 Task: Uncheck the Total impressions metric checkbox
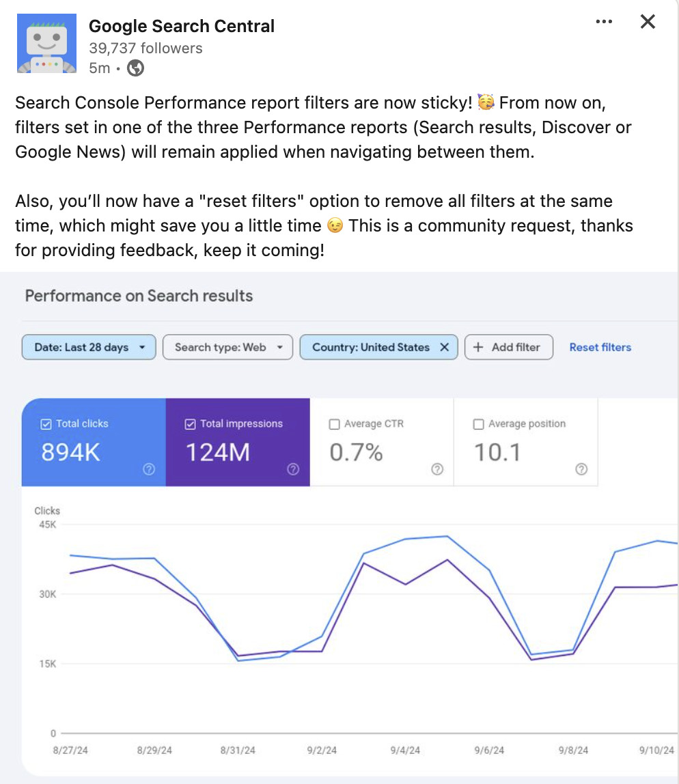coord(190,423)
